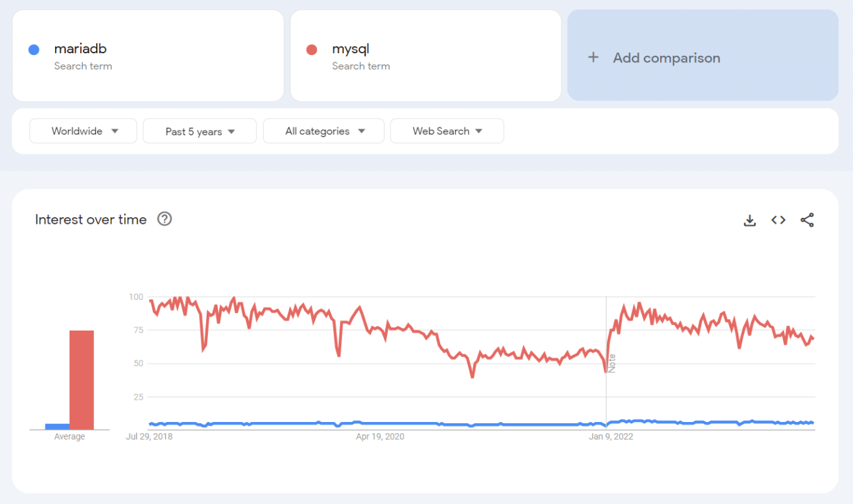Expand the All categories dropdown
Viewport: 853px width, 504px height.
(x=323, y=131)
